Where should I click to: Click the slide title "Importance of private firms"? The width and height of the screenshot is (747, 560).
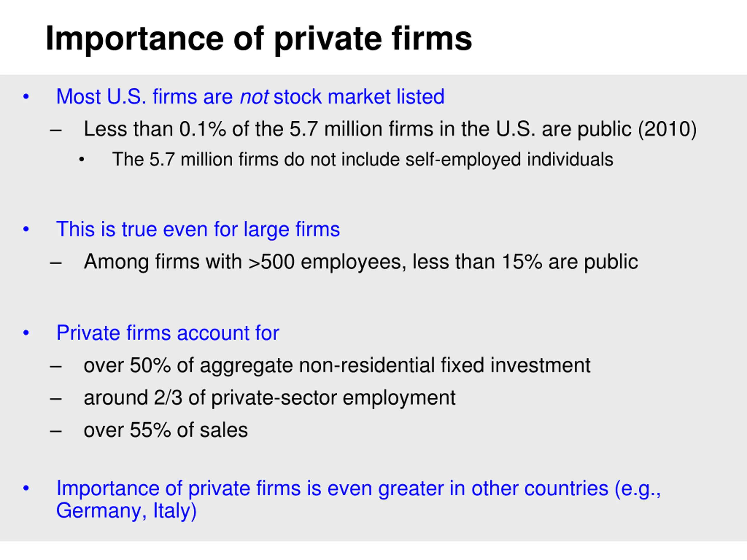point(258,39)
